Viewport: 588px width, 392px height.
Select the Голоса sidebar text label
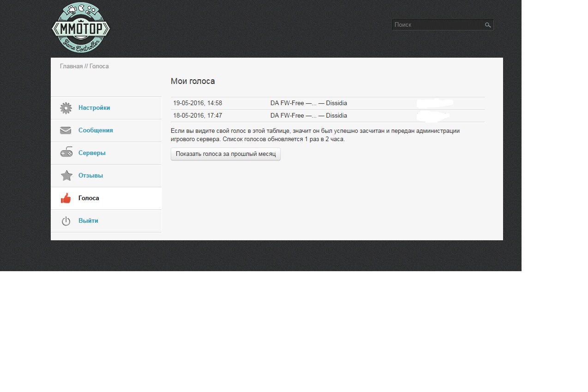[x=89, y=198]
